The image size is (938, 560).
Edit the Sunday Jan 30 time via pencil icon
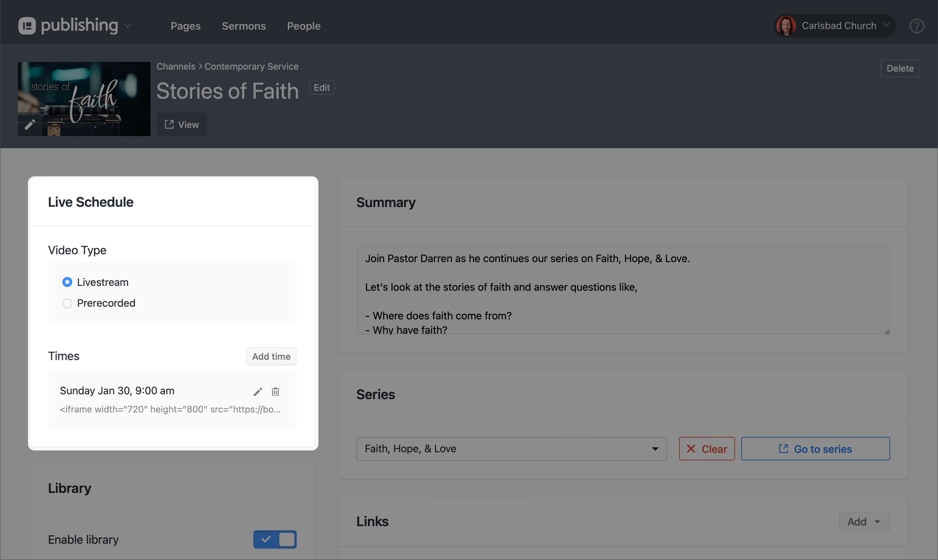[258, 391]
